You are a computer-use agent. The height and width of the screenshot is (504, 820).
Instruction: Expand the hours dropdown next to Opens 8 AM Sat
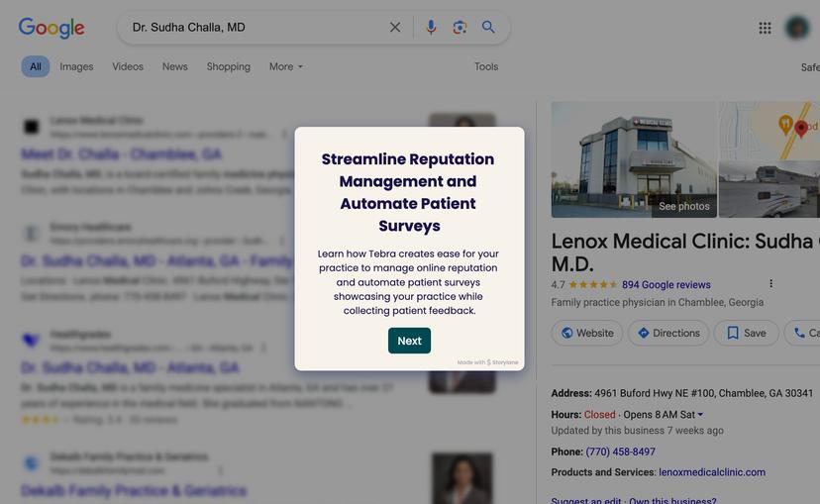coord(700,415)
